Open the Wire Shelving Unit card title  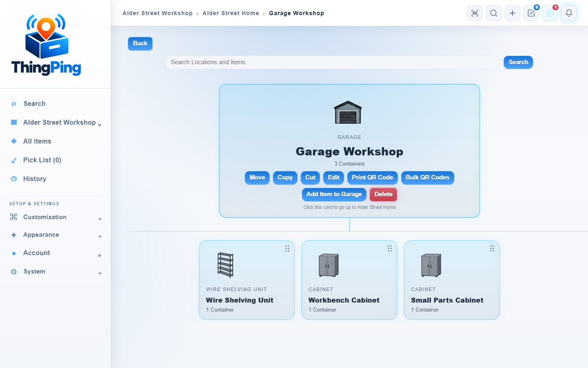240,300
